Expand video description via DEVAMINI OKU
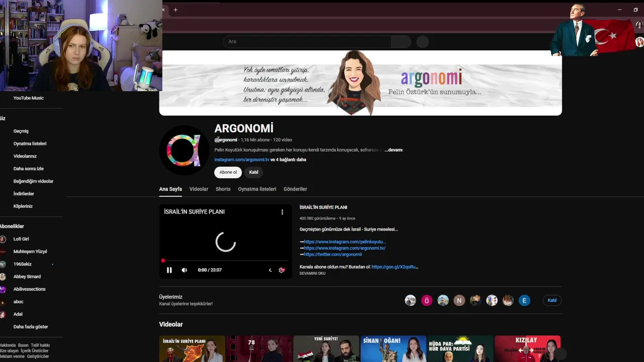 click(312, 274)
